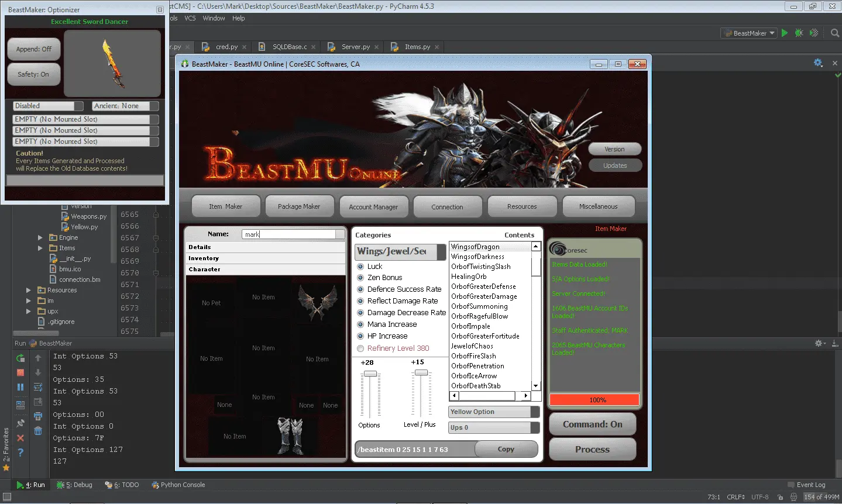This screenshot has height=504, width=842.
Task: Click the Process button
Action: pyautogui.click(x=592, y=450)
